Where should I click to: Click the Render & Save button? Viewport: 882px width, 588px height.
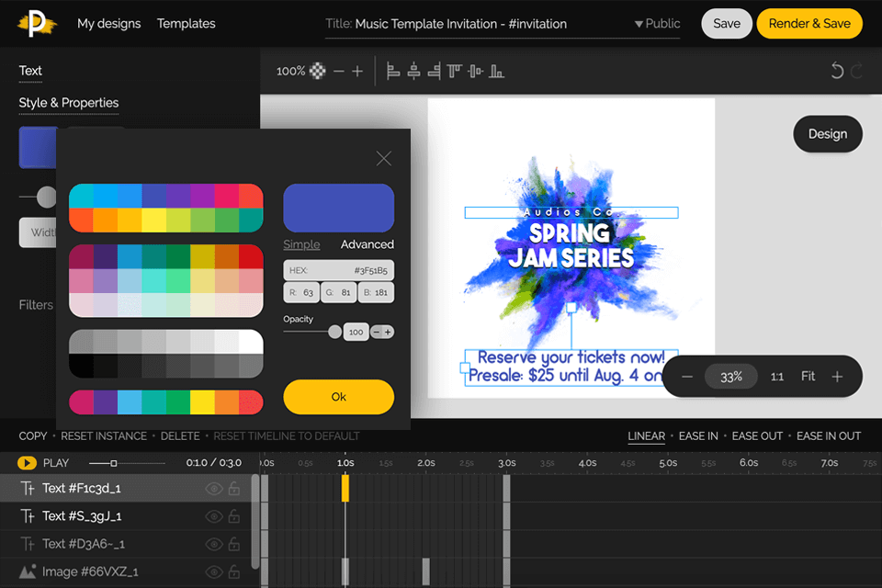click(809, 24)
